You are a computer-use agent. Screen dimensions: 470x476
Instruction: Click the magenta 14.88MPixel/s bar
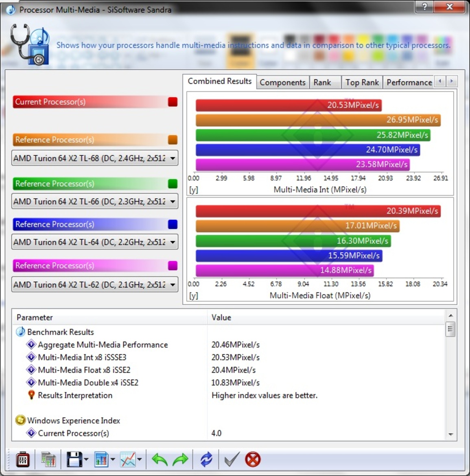[285, 271]
